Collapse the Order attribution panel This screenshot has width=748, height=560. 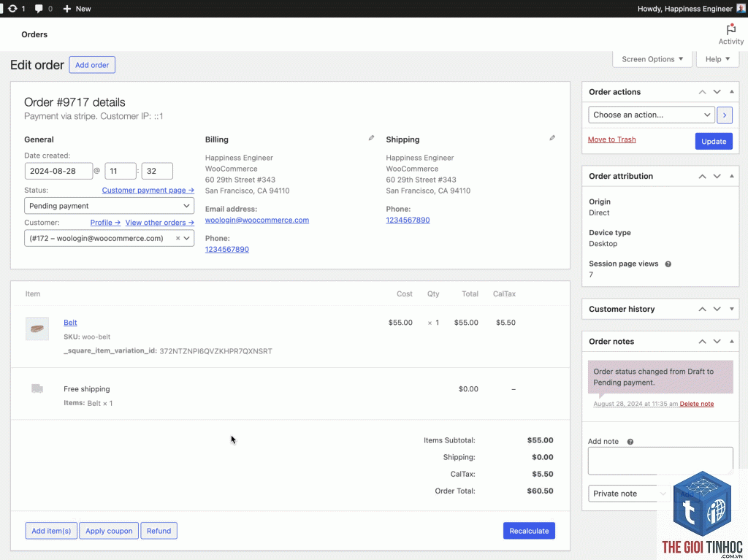pyautogui.click(x=731, y=176)
